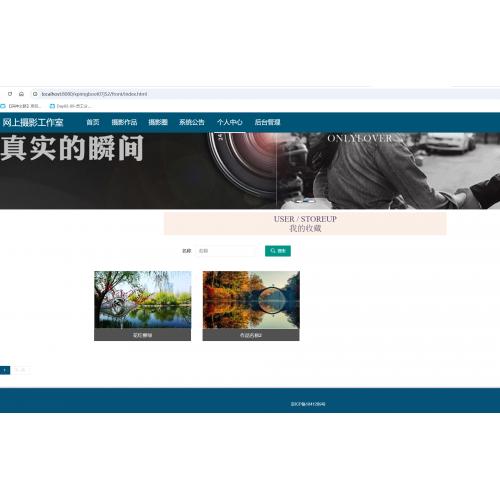Viewport: 500px width, 500px height.
Task: Click the carousel banner indicator dots
Action: [x=305, y=201]
